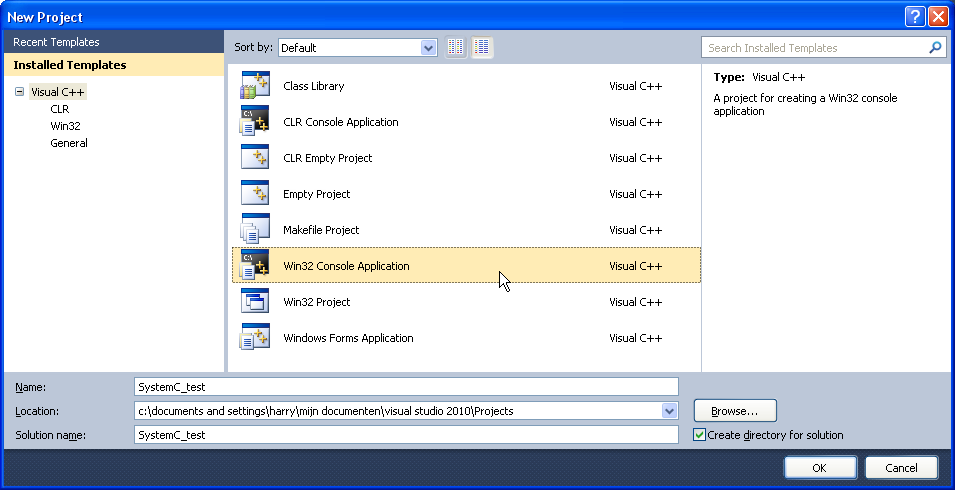This screenshot has height=490, width=955.
Task: Select the Empty Project template icon
Action: [x=255, y=194]
